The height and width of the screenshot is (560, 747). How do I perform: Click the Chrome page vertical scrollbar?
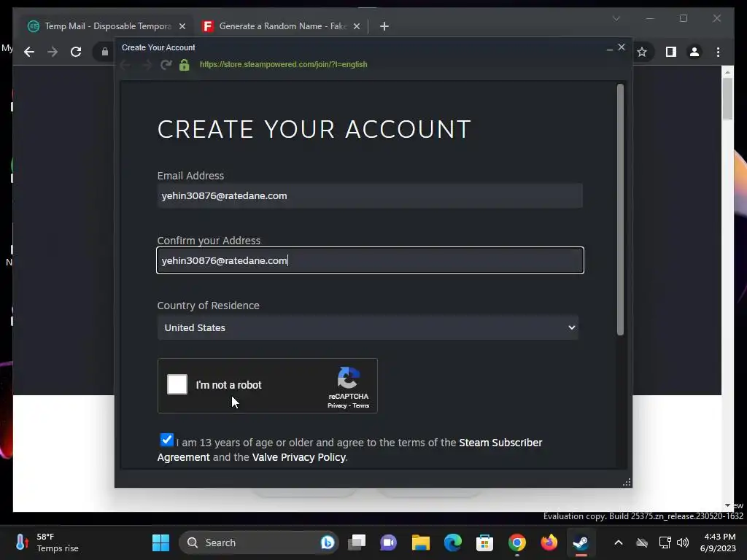coord(727,98)
